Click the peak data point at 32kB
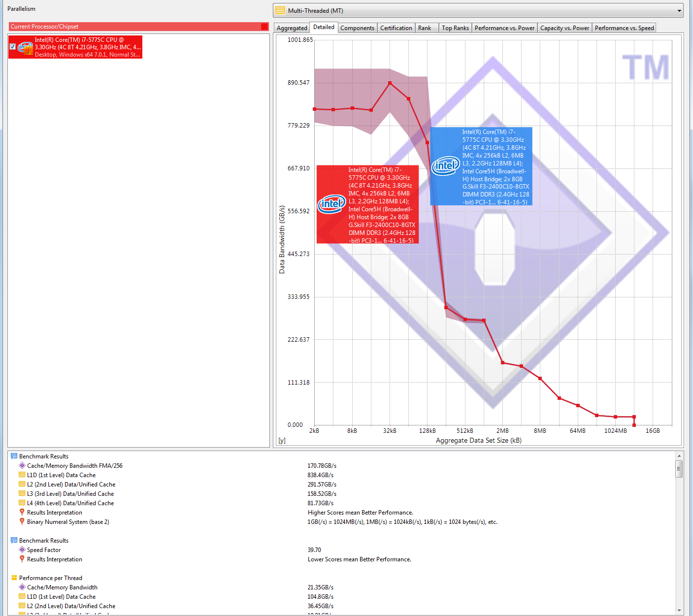Image resolution: width=693 pixels, height=616 pixels. pos(390,83)
